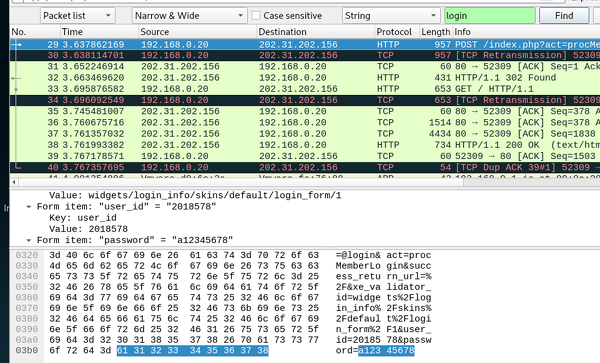
Task: Select packet 32 HTTP/1.1 302 Found
Action: 305,78
